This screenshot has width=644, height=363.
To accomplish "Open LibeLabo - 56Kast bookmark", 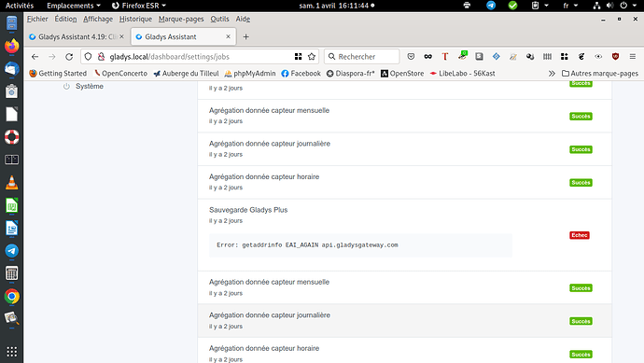I will click(462, 73).
